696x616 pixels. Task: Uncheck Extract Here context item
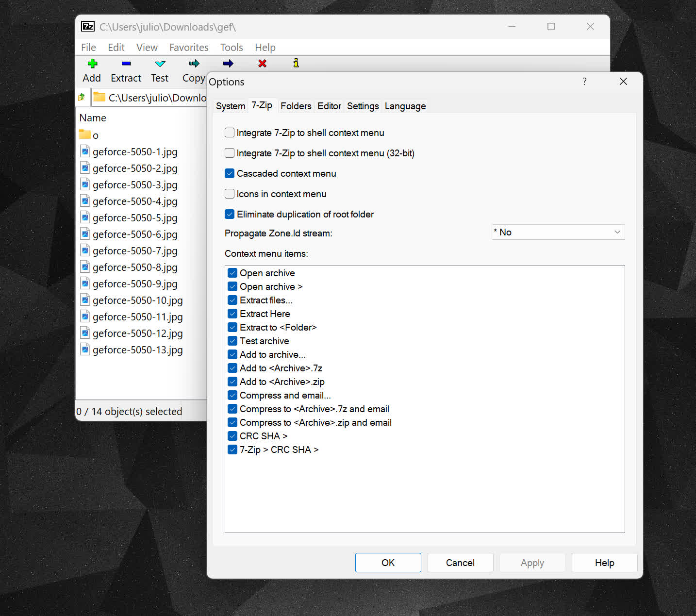(232, 314)
